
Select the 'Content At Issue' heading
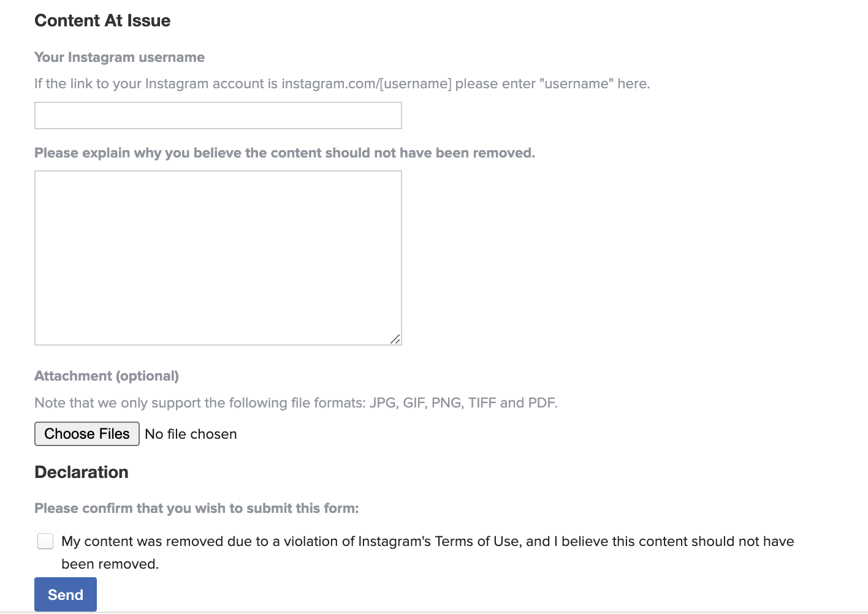pos(102,20)
